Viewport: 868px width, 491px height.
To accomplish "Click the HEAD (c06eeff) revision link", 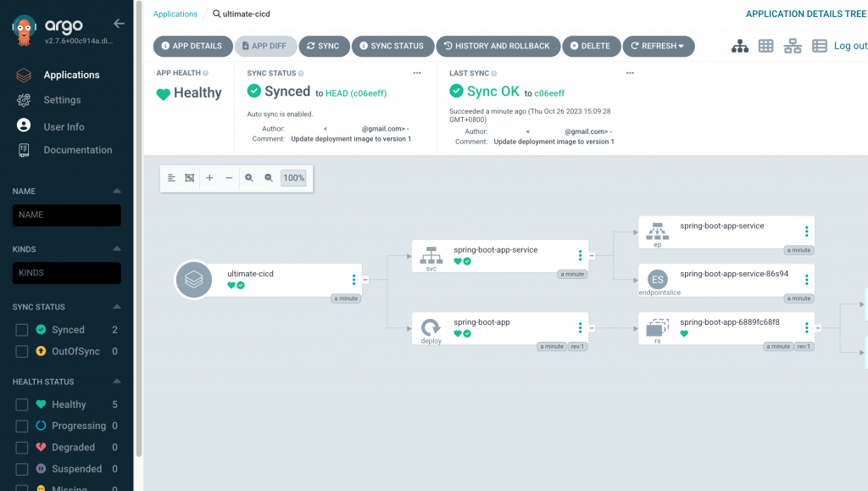I will (x=356, y=93).
